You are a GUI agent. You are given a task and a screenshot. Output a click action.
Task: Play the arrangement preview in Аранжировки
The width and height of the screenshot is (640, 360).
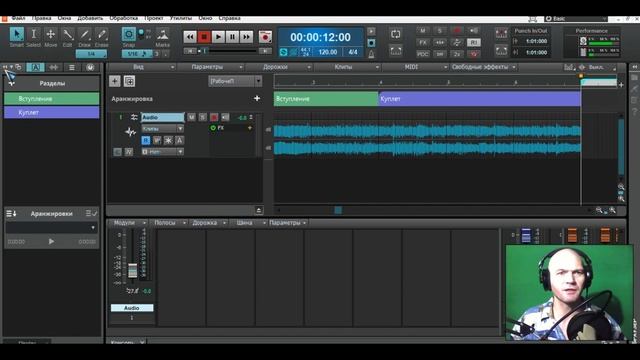pos(51,242)
